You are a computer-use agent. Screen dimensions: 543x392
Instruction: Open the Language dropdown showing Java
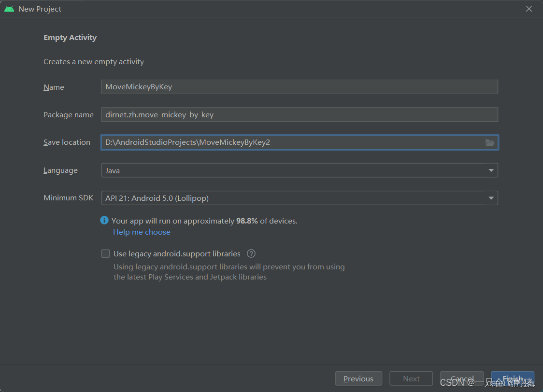pos(300,170)
